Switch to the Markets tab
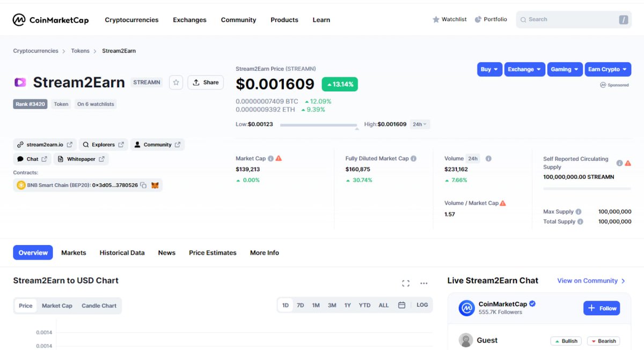This screenshot has height=350, width=644. (74, 252)
